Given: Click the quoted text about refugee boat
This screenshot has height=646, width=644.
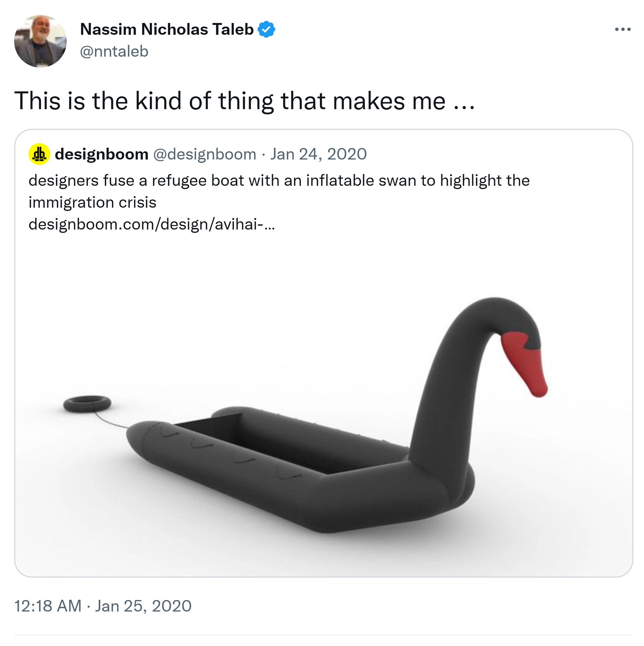Looking at the screenshot, I should coord(279,181).
